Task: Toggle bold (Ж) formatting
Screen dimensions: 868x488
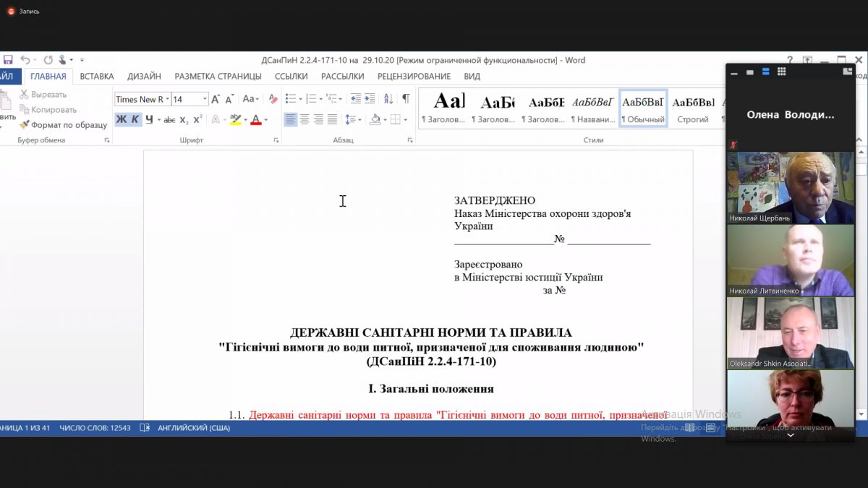Action: click(121, 120)
